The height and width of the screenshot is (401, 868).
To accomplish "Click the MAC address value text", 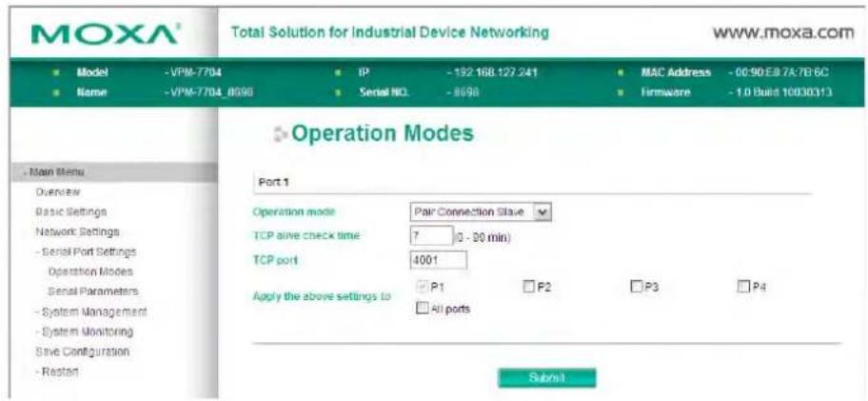I will [783, 72].
